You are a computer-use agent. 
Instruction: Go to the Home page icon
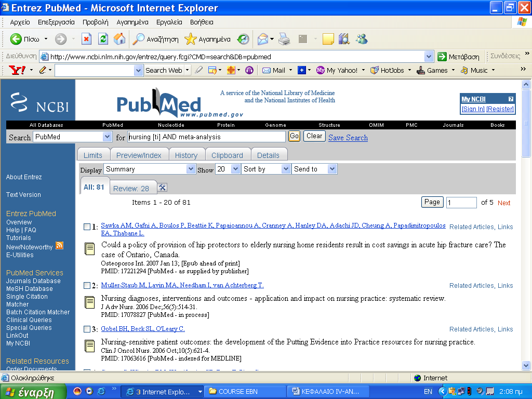119,39
